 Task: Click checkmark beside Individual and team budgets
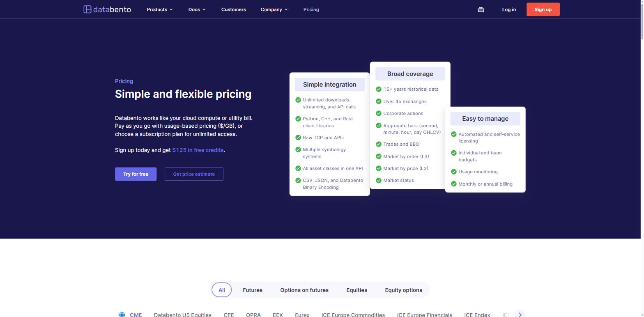point(454,153)
